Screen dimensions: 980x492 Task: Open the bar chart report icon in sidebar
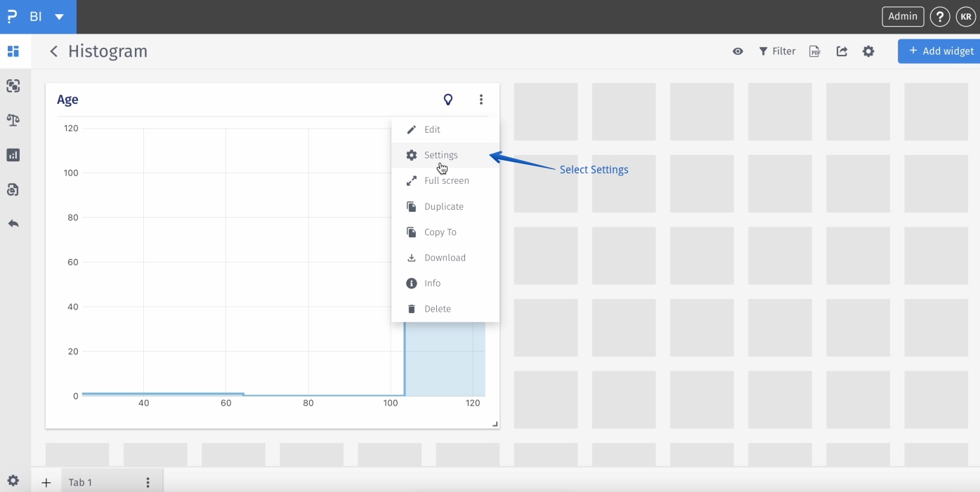pos(13,155)
